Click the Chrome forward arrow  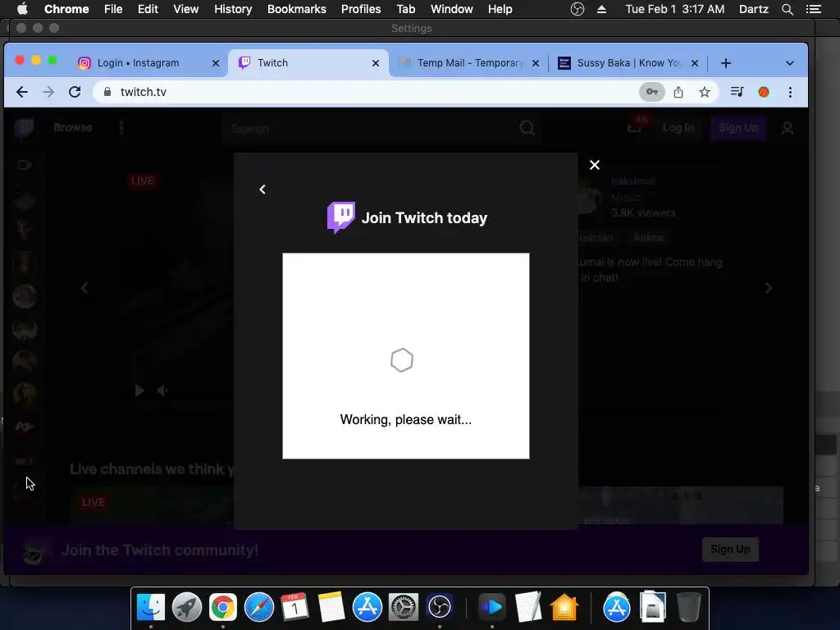click(48, 92)
